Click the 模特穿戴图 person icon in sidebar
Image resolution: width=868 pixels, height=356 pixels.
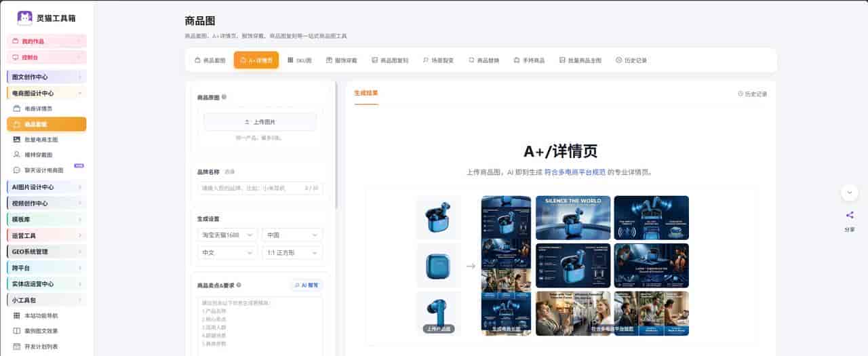(x=17, y=155)
